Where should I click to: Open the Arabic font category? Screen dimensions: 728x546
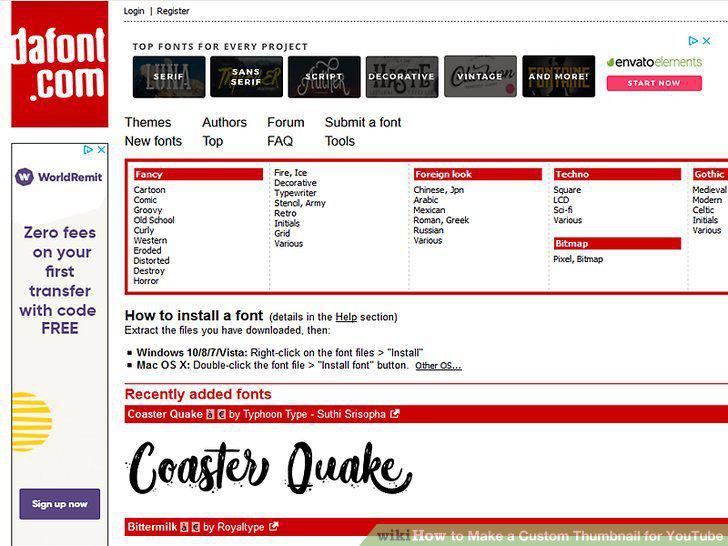click(x=425, y=200)
